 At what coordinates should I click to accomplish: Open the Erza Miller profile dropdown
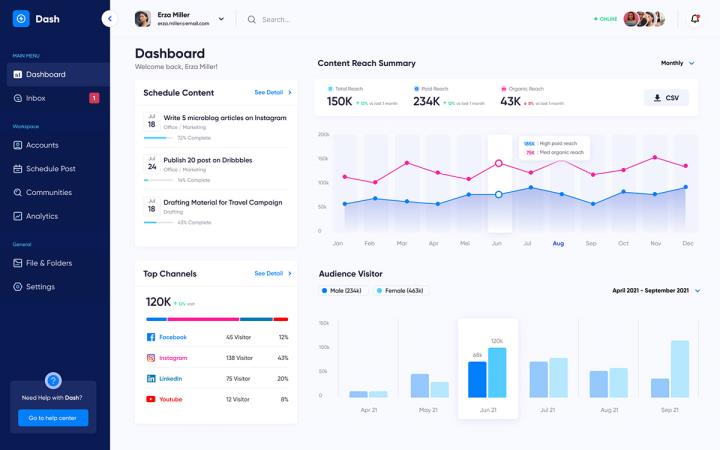point(221,19)
